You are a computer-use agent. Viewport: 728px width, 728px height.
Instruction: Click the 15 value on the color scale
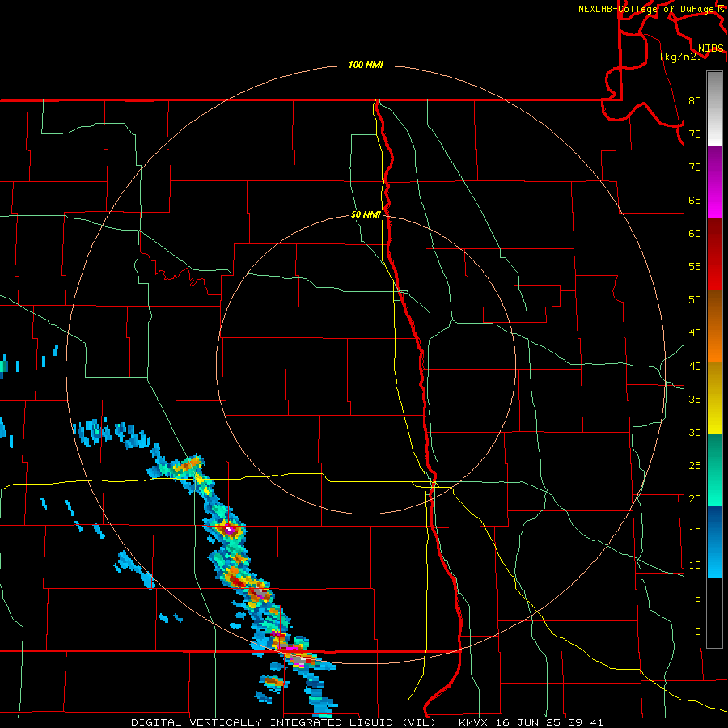coord(695,532)
